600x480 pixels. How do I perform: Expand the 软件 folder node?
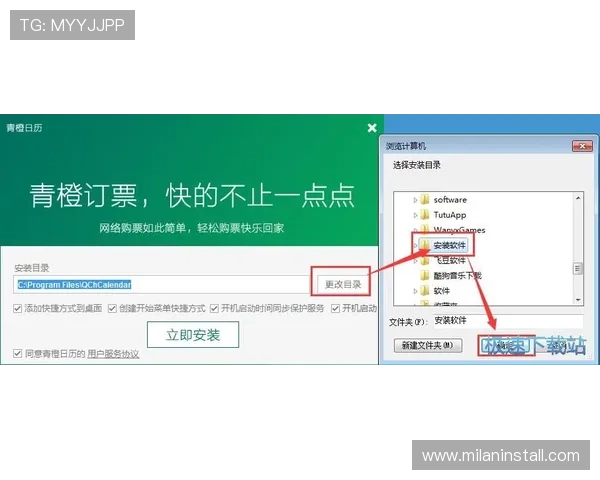point(415,291)
